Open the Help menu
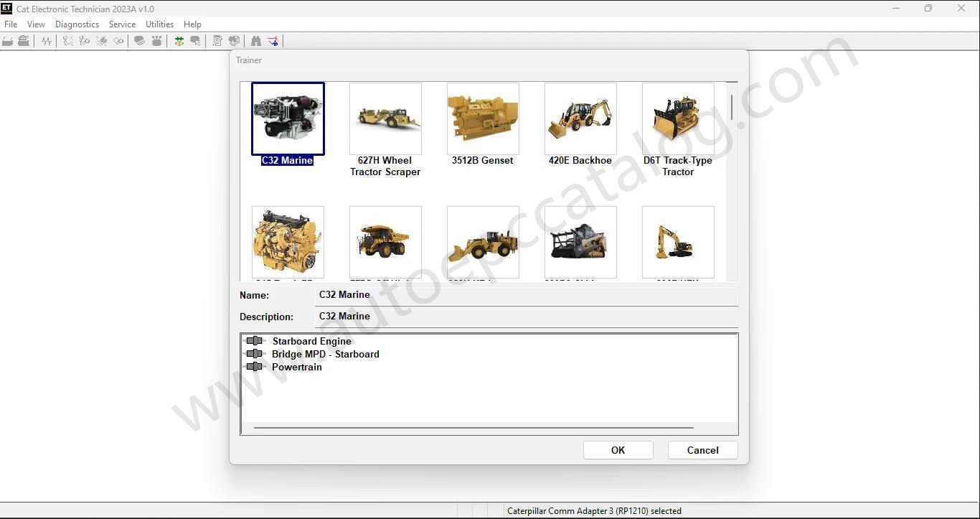The height and width of the screenshot is (519, 980). coord(192,24)
